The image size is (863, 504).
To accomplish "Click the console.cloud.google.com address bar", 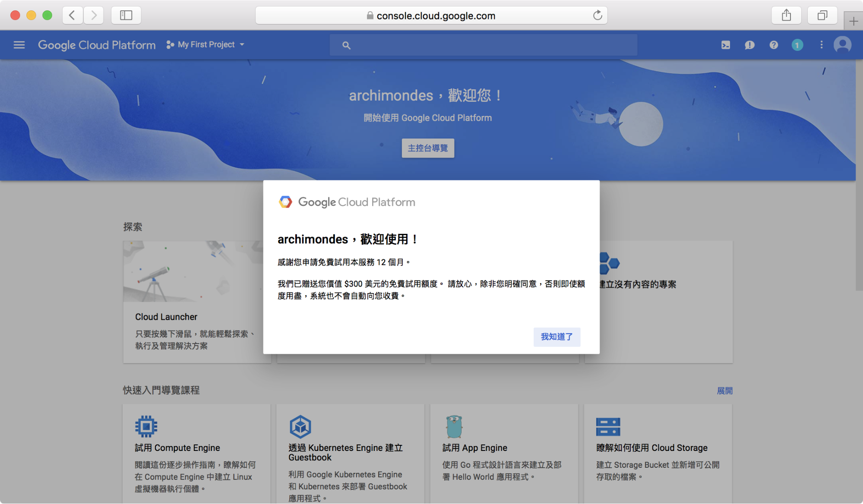I will 431,16.
